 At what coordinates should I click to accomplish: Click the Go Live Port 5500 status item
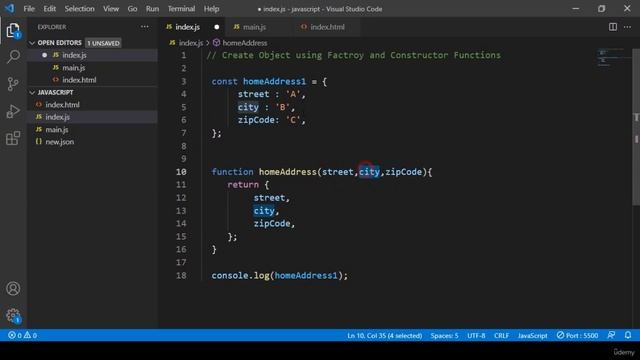[577, 335]
